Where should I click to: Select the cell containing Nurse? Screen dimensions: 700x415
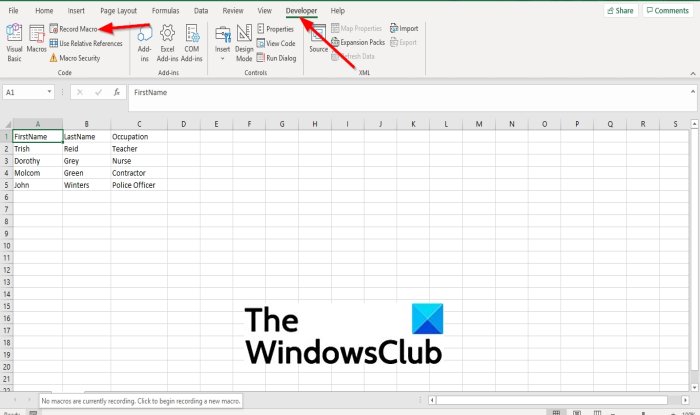139,161
